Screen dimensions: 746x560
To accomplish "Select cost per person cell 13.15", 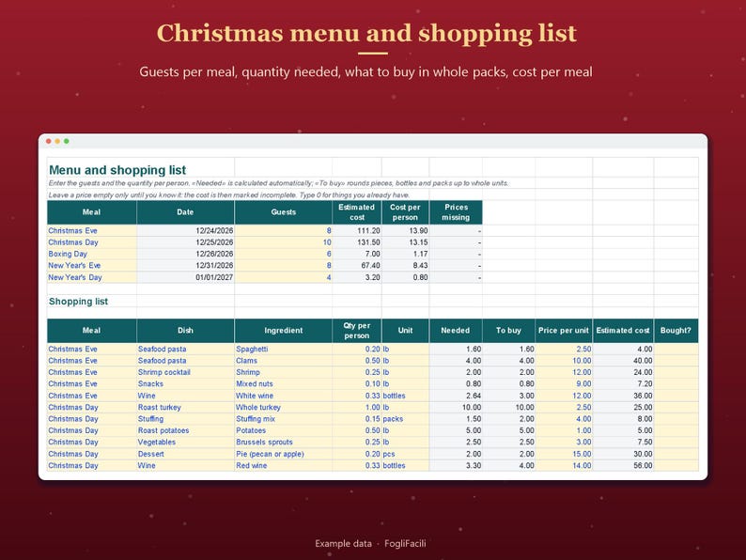I will point(405,242).
